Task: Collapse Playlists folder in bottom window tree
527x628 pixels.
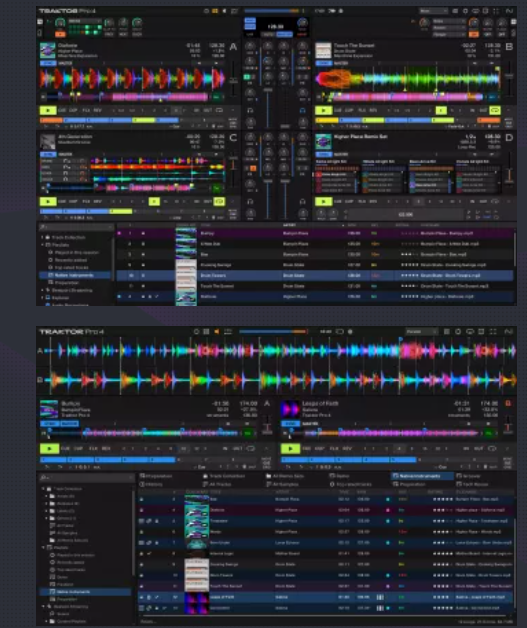Action: pos(44,547)
